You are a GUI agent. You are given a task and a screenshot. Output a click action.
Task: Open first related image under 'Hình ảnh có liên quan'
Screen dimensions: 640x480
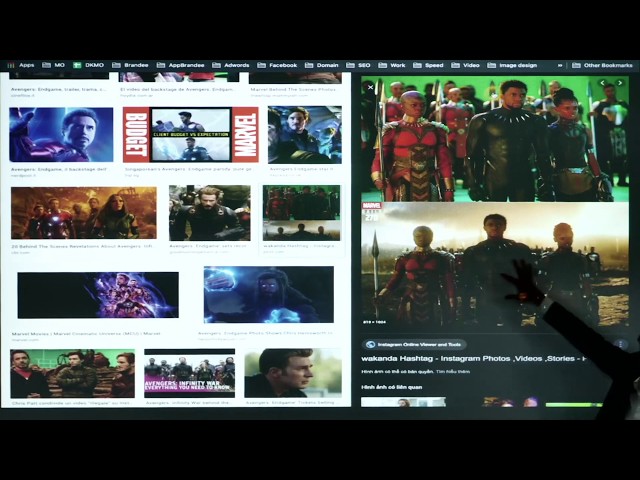coord(403,402)
